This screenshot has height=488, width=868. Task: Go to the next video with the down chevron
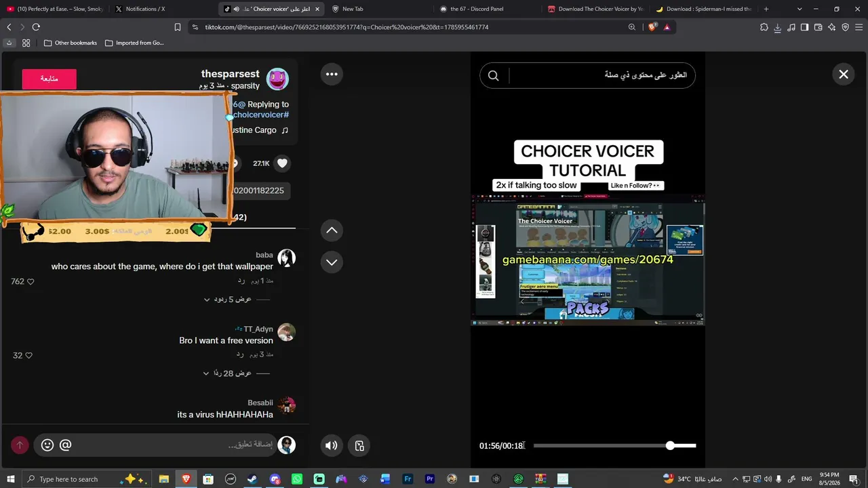(x=332, y=262)
